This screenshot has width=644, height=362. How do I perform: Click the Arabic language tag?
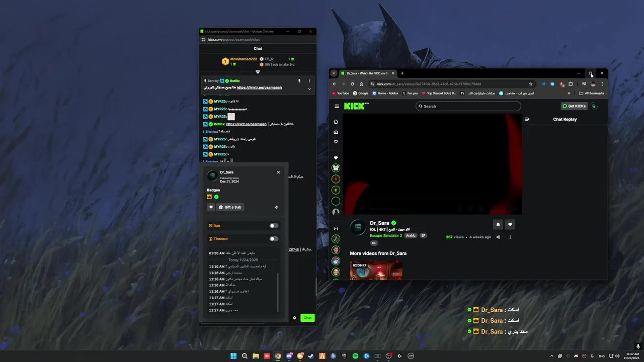[411, 235]
